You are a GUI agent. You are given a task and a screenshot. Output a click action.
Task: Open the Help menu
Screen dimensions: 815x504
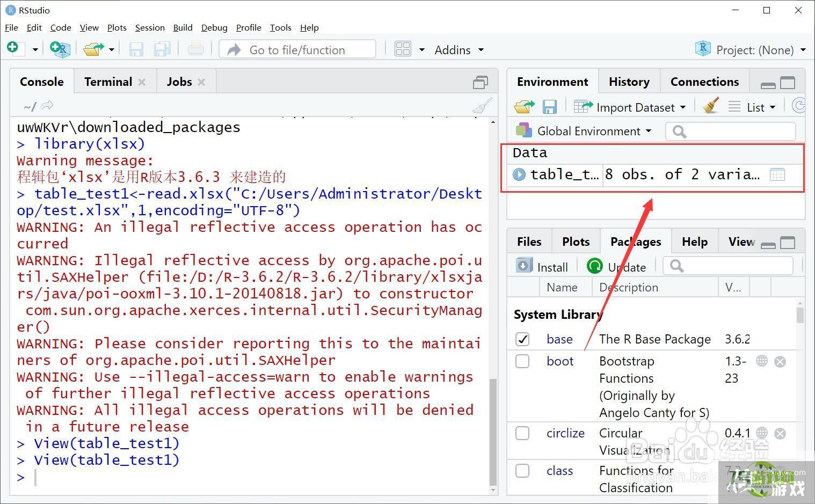[x=309, y=27]
